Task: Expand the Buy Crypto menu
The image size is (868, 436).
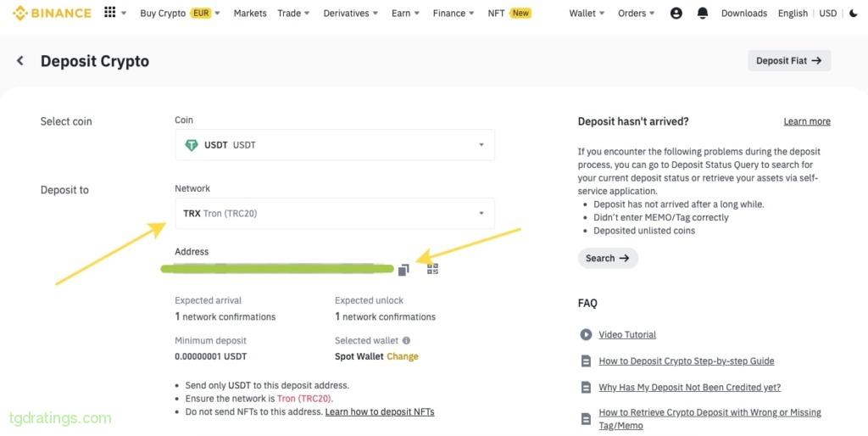Action: (x=180, y=13)
